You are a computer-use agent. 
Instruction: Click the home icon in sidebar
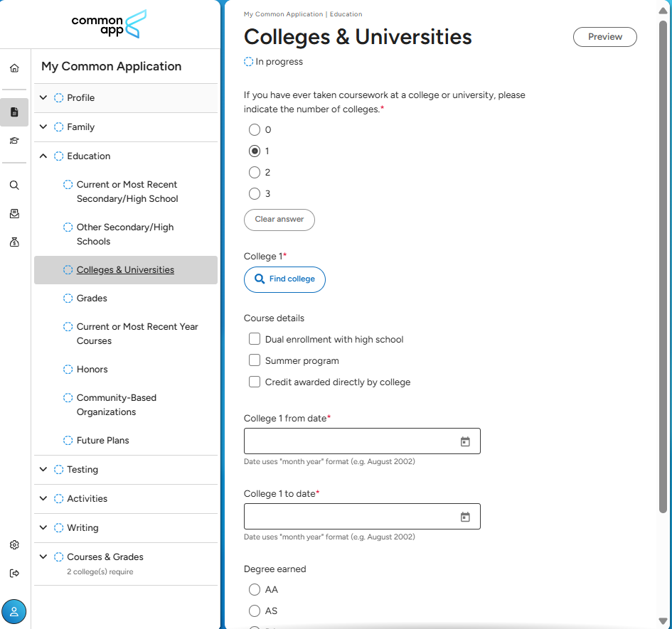pyautogui.click(x=14, y=68)
